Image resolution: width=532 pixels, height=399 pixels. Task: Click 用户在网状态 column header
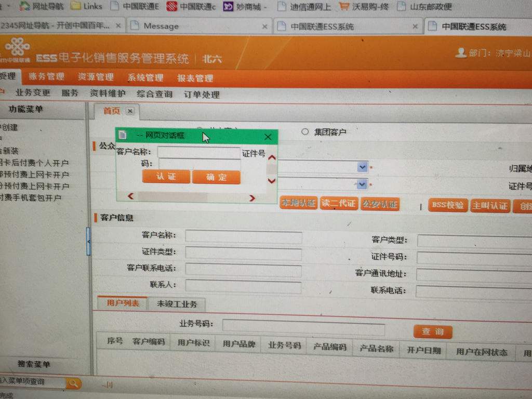(x=482, y=352)
